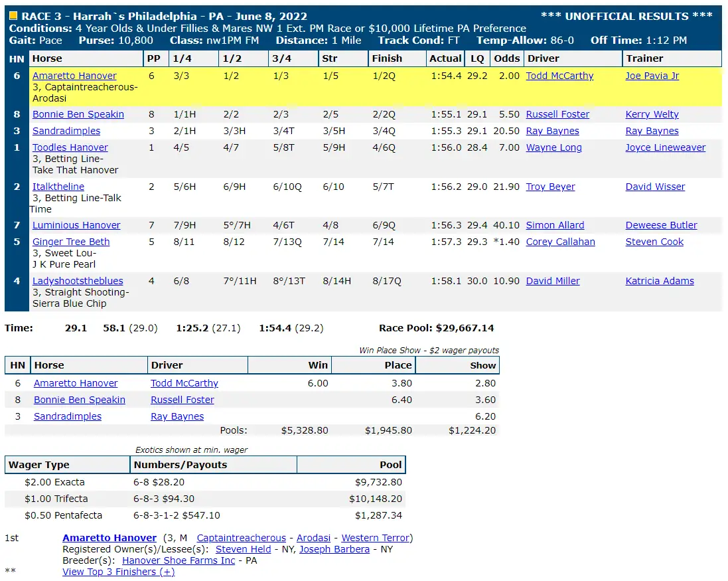Click the Actual time column header
Viewport: 728px width, 581px height.
pos(445,58)
